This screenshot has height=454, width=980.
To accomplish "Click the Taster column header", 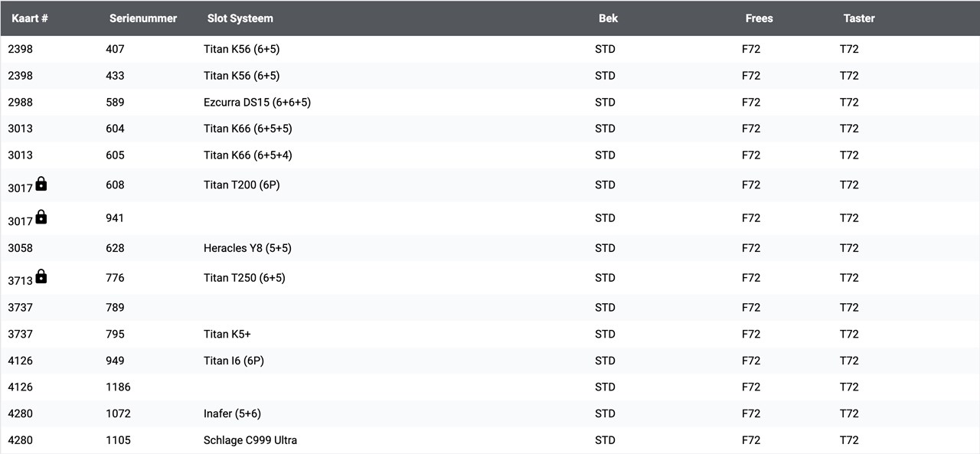I will 859,18.
